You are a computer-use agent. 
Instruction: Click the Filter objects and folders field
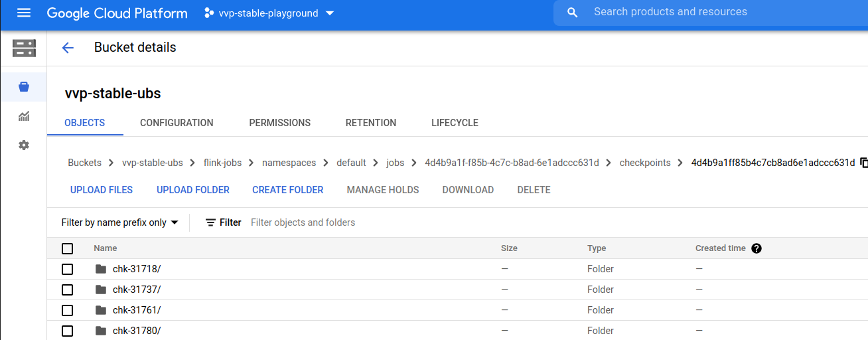coord(303,222)
